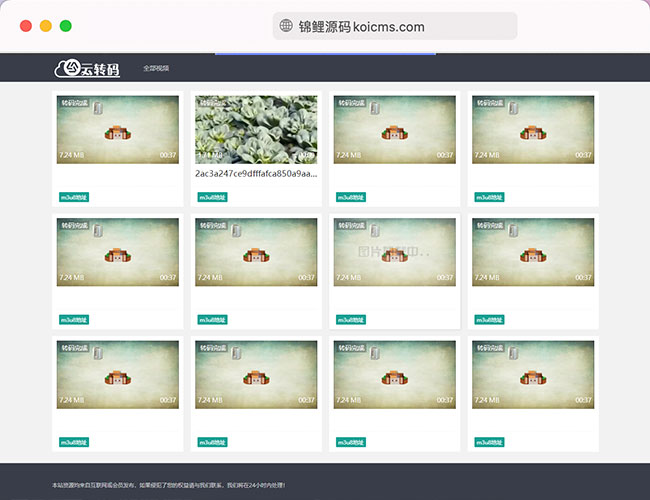Click the globe icon in the address bar

point(287,27)
